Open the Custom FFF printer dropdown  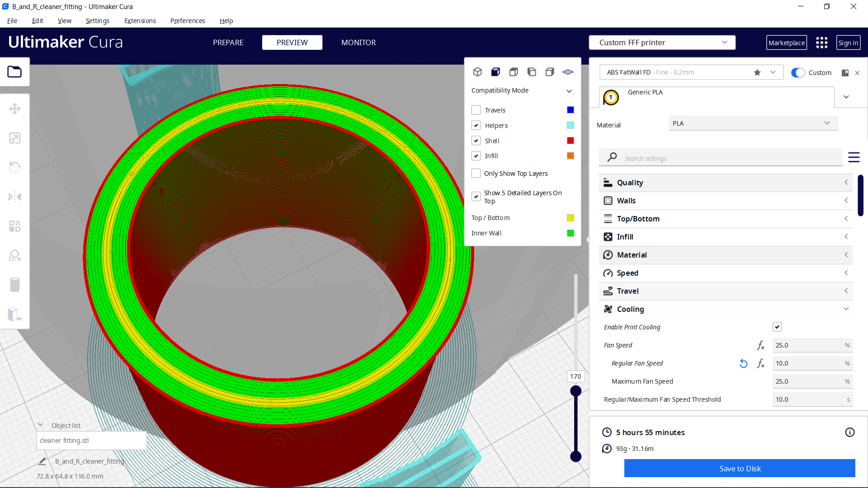click(662, 42)
